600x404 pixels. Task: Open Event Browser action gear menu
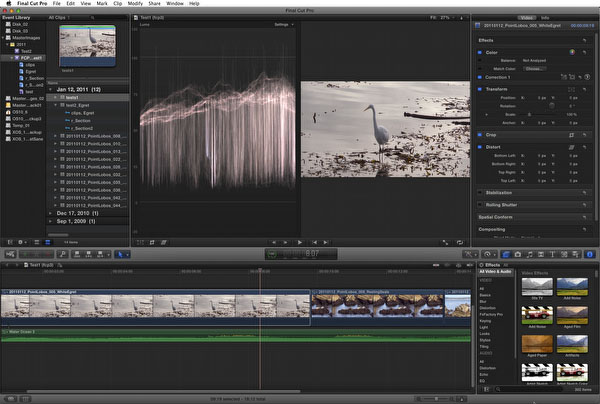21,243
